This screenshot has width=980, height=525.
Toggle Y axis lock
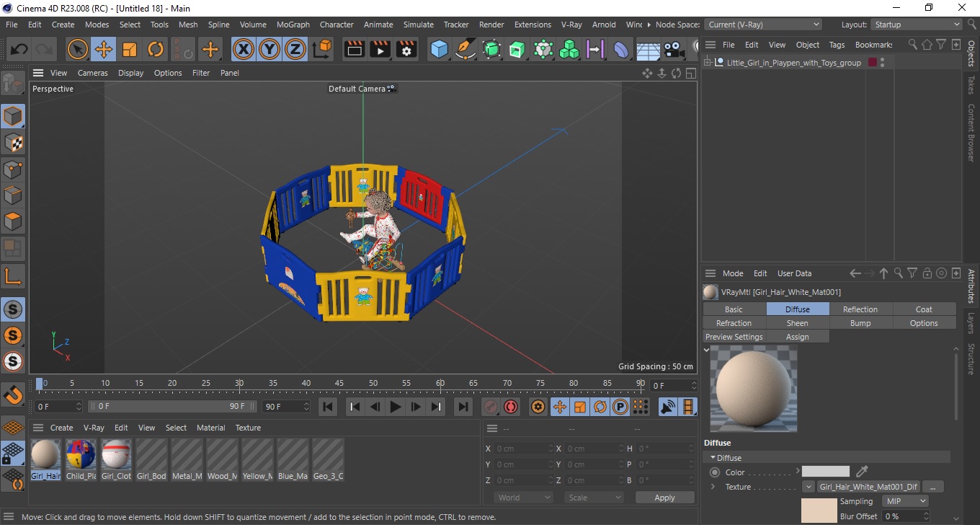(269, 50)
